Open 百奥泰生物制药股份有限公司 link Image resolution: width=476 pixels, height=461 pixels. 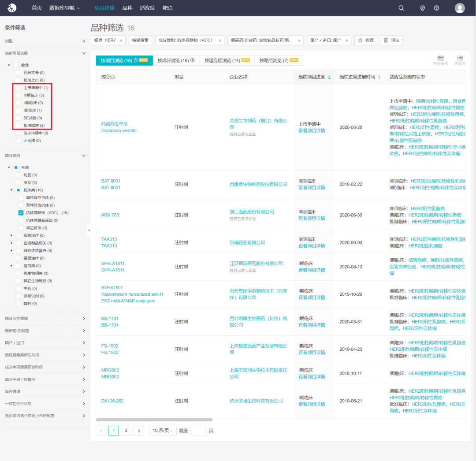point(258,184)
